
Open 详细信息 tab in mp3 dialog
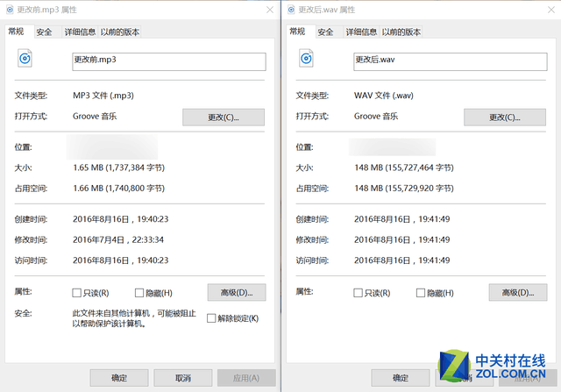point(80,32)
